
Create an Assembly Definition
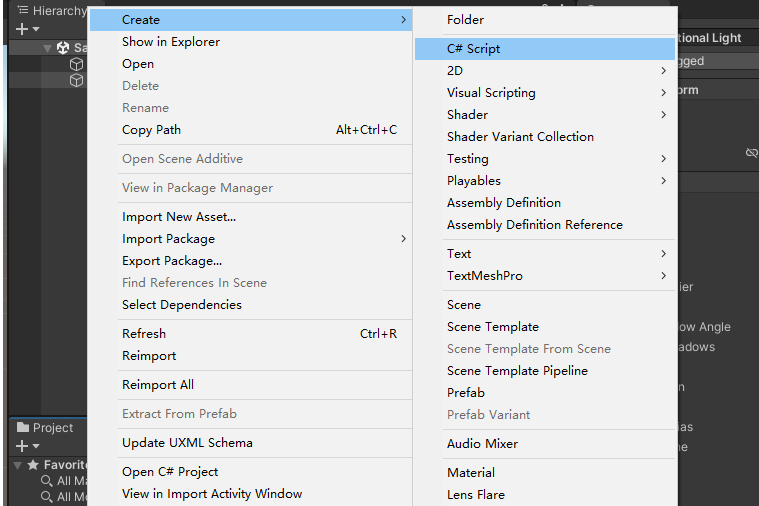[x=545, y=203]
